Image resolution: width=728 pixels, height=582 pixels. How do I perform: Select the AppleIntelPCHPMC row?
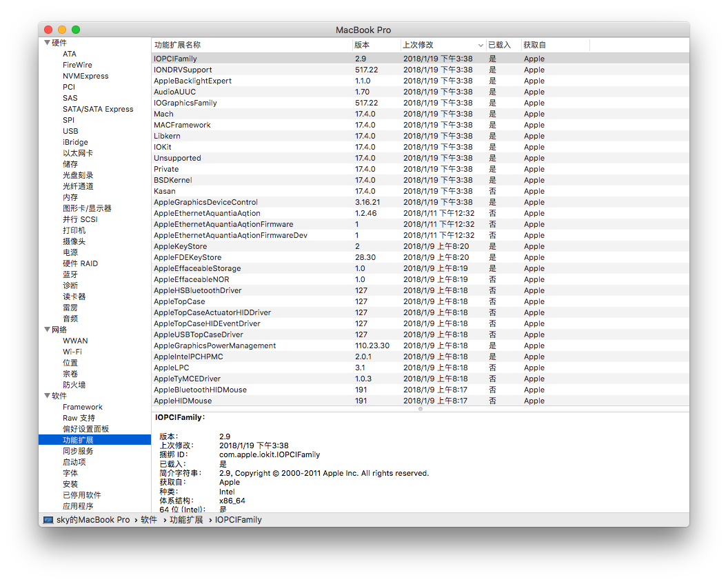coord(420,357)
